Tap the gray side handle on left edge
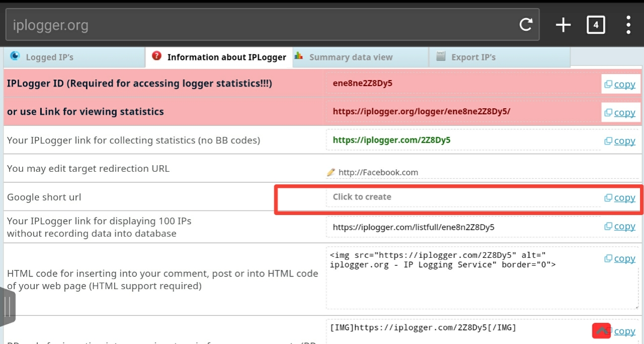The height and width of the screenshot is (344, 644). tap(8, 306)
